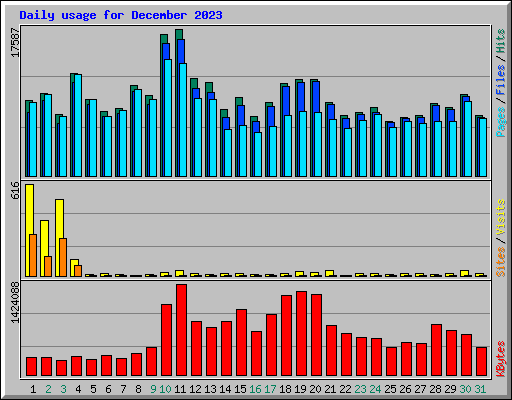512x400 pixels.
Task: Click the orange Sites bar for day 1
Action: (33, 255)
